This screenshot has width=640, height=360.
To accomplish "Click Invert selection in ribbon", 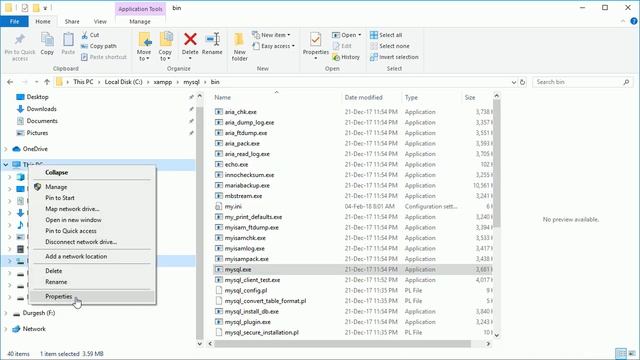I will 394,57.
